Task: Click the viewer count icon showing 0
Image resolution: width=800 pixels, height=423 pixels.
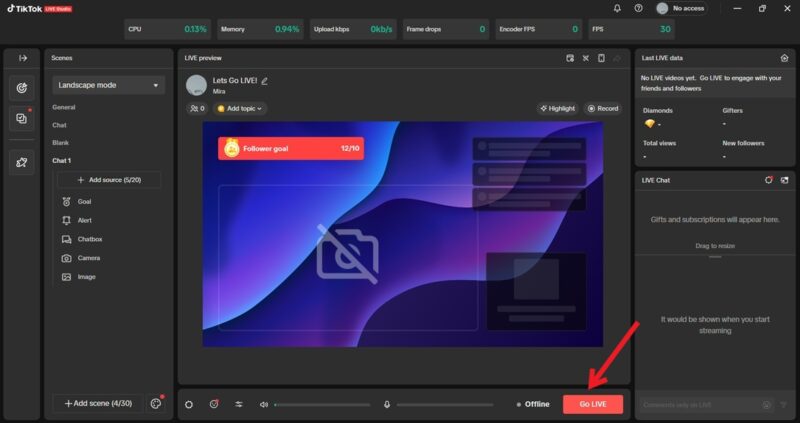Action: pyautogui.click(x=197, y=108)
